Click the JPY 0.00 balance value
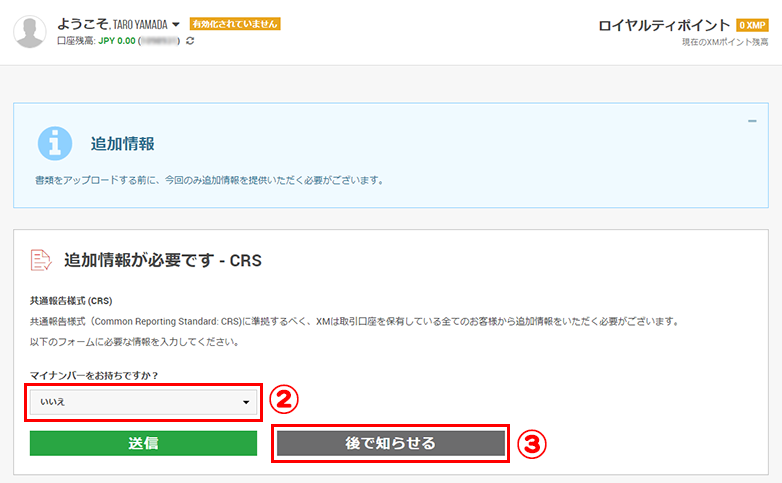The image size is (782, 483). [x=117, y=41]
